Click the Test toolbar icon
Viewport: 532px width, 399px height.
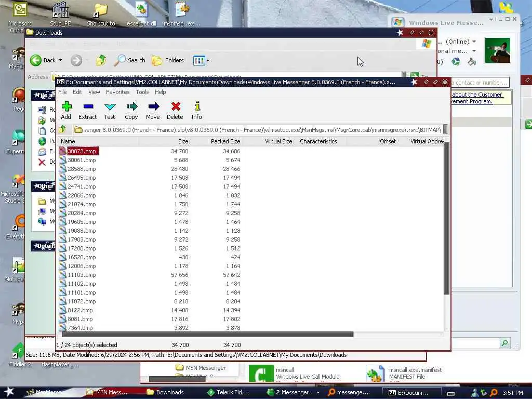(x=110, y=110)
